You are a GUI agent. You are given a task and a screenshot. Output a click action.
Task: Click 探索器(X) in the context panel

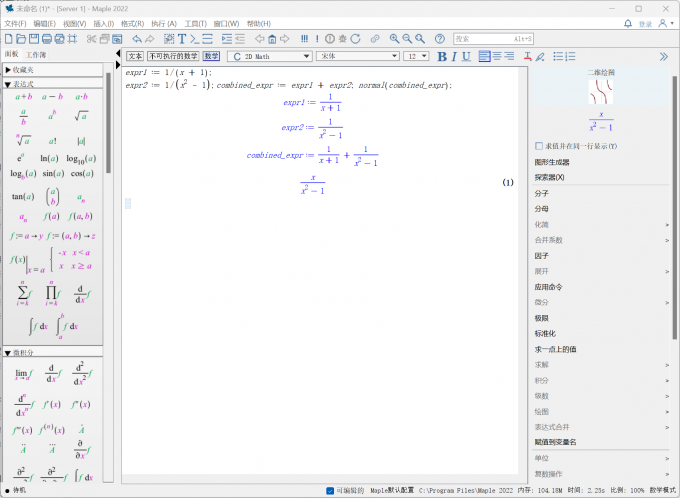point(549,177)
